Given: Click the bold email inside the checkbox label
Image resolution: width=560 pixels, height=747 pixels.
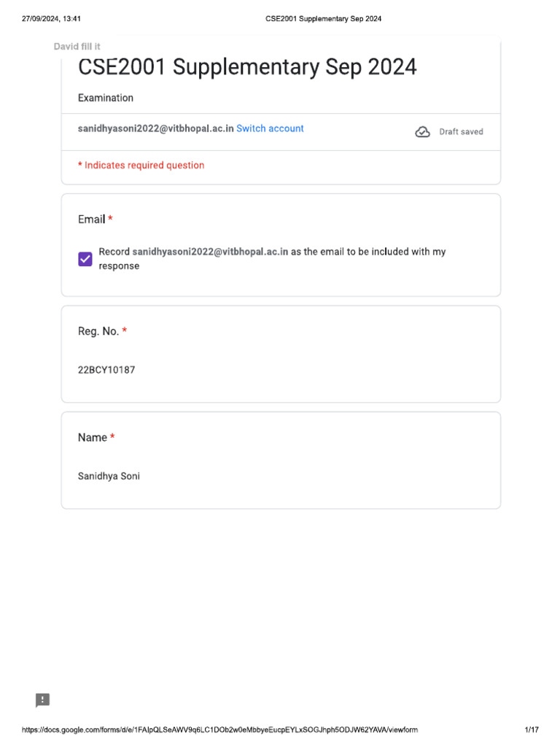Looking at the screenshot, I should [x=210, y=252].
